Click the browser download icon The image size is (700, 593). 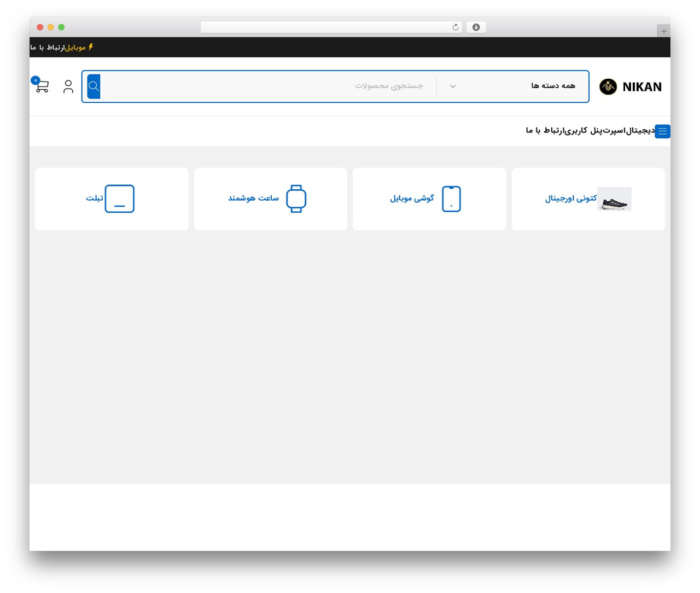click(476, 27)
